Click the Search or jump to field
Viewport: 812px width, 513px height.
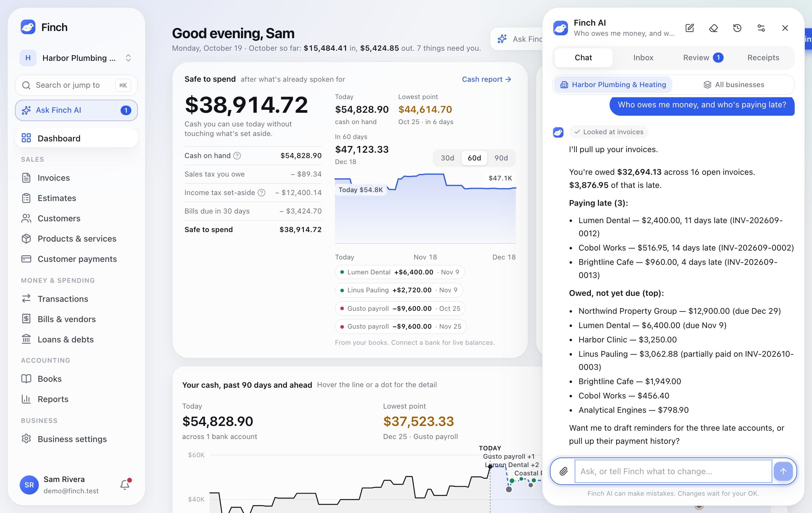click(x=76, y=85)
